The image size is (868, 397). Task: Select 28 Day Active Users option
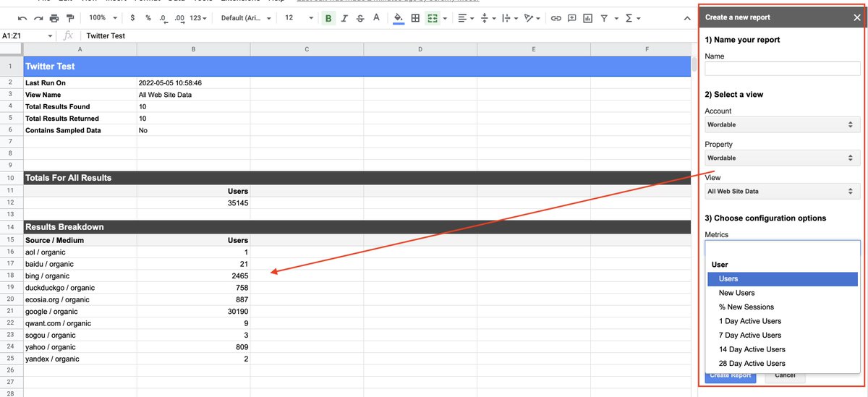click(783, 364)
